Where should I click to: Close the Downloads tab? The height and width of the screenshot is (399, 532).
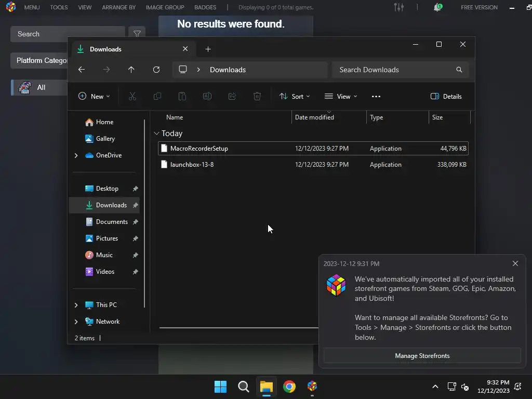185,49
